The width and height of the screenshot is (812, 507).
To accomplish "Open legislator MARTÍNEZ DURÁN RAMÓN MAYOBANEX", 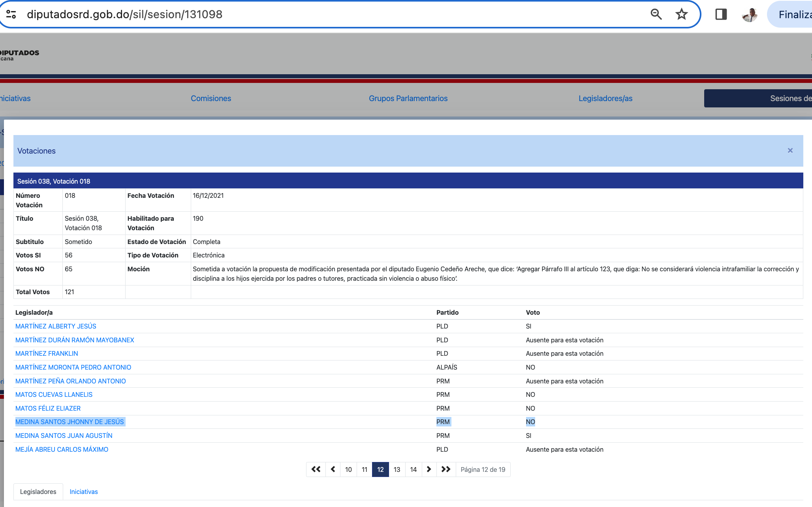I will 75,340.
